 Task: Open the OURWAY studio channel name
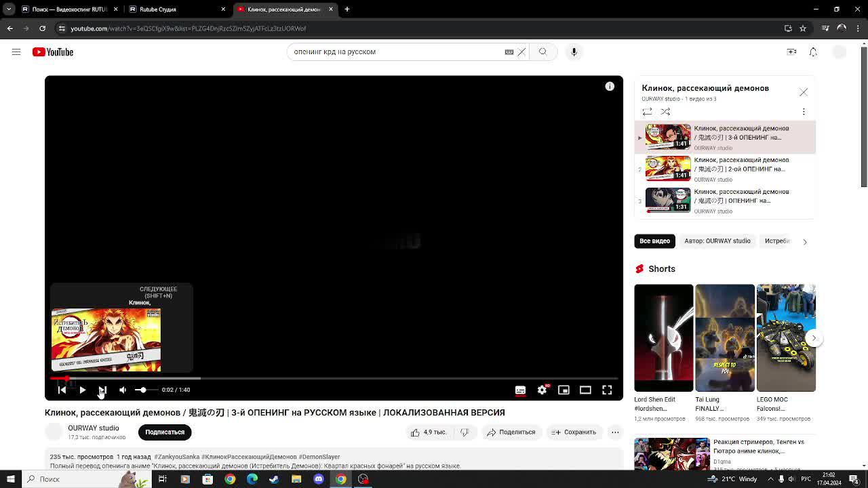[x=93, y=428]
